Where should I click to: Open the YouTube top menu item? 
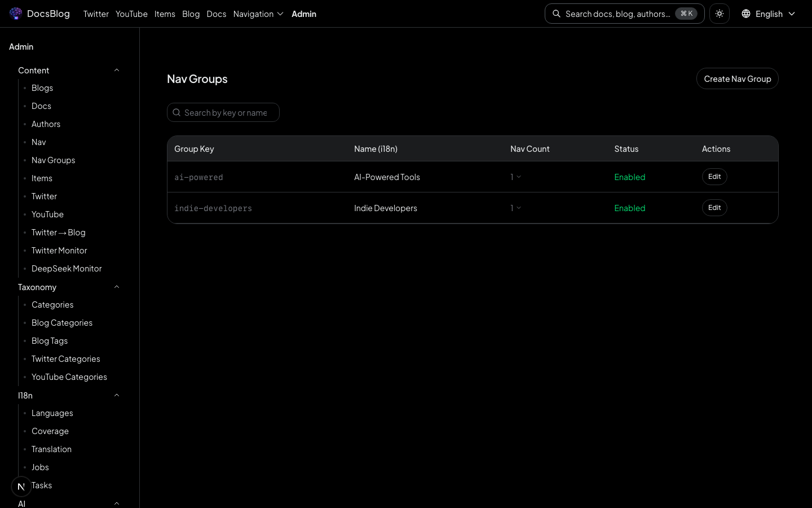(x=131, y=14)
